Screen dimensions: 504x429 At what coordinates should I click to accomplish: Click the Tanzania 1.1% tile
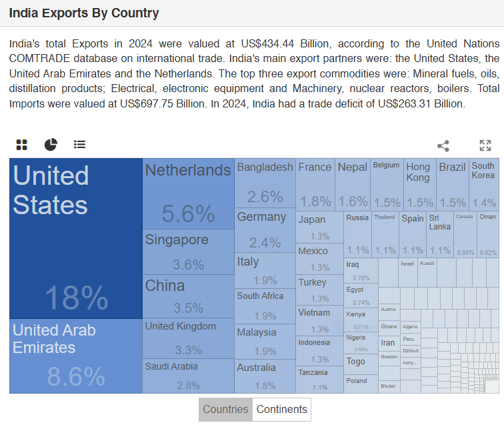[x=319, y=380]
